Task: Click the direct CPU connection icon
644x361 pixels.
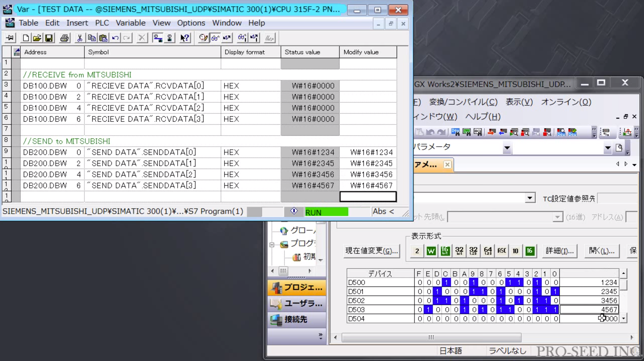Action: point(170,38)
